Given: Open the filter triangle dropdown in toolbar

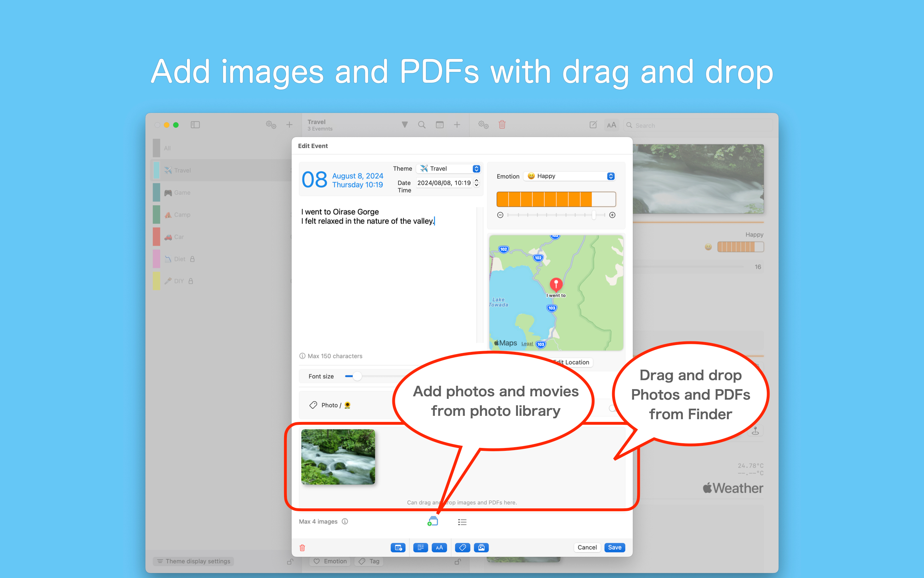Looking at the screenshot, I should pyautogui.click(x=405, y=125).
